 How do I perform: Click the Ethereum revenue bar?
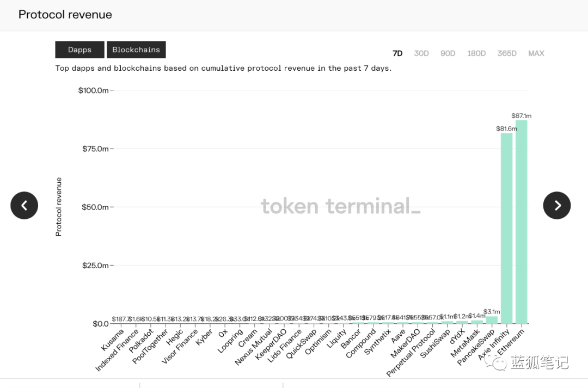tap(522, 222)
